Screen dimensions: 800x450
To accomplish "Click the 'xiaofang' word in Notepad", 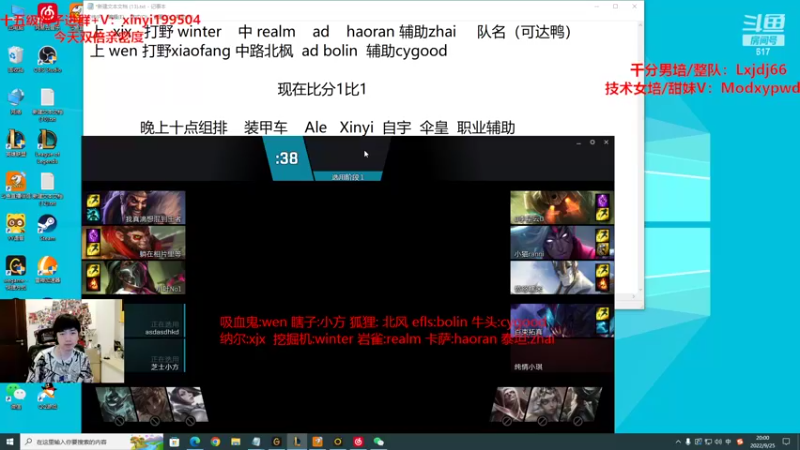I will pyautogui.click(x=199, y=51).
